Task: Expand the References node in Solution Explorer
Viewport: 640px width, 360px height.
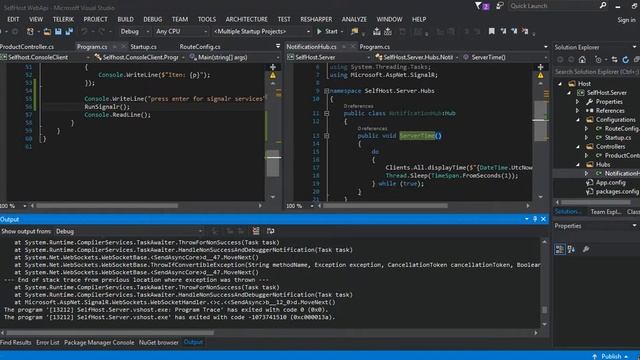Action: [577, 111]
